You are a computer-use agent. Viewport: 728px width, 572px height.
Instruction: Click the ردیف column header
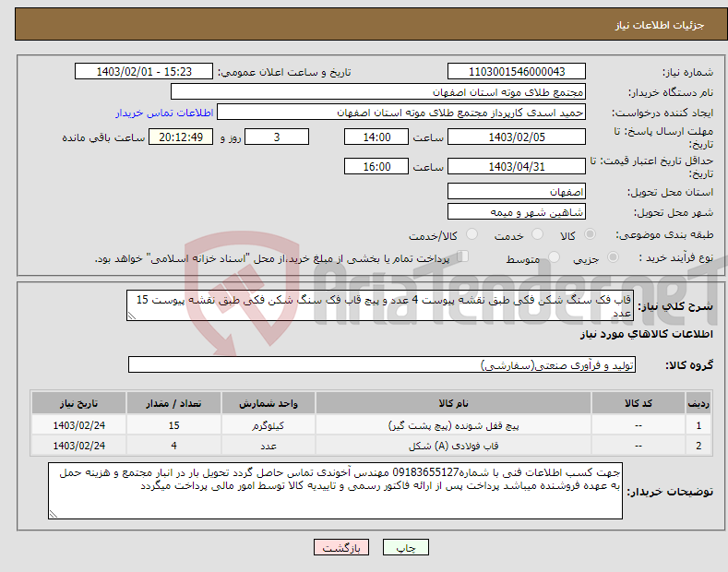(698, 403)
